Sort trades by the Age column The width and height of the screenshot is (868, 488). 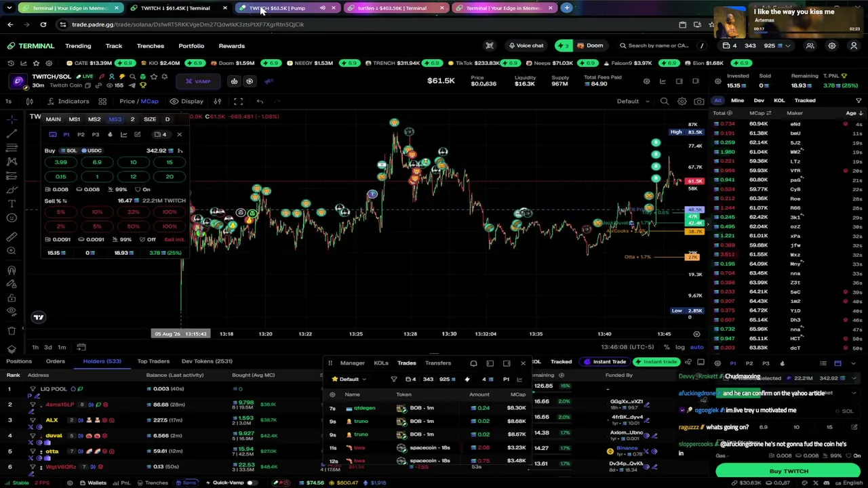coord(853,113)
